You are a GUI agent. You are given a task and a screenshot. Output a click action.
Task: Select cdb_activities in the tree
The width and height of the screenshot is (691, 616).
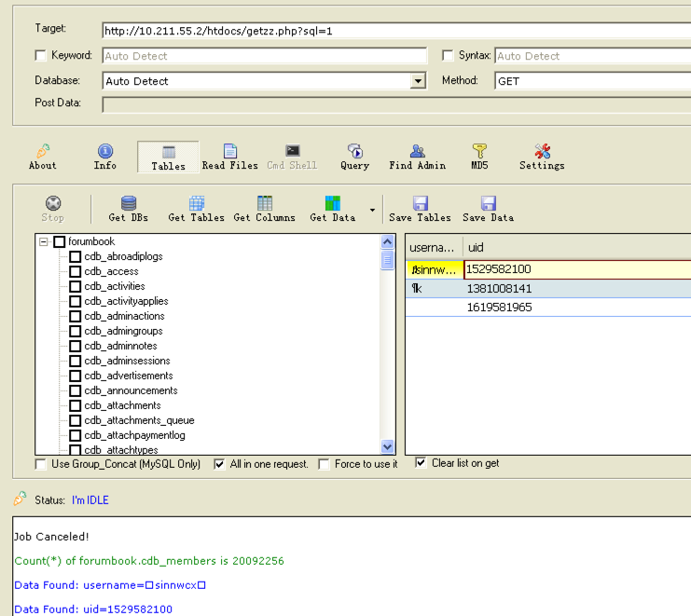coord(115,286)
